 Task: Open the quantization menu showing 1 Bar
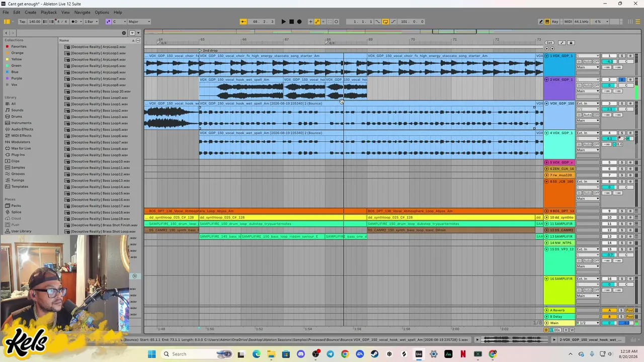[x=90, y=22]
